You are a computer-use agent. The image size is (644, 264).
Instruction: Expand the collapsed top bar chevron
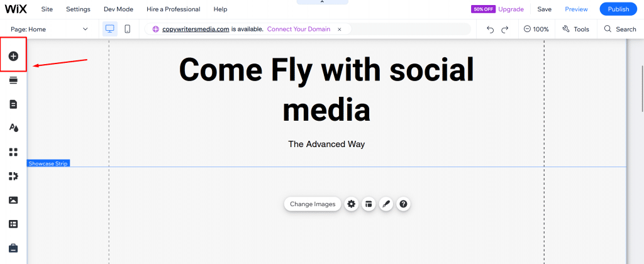coord(322,3)
